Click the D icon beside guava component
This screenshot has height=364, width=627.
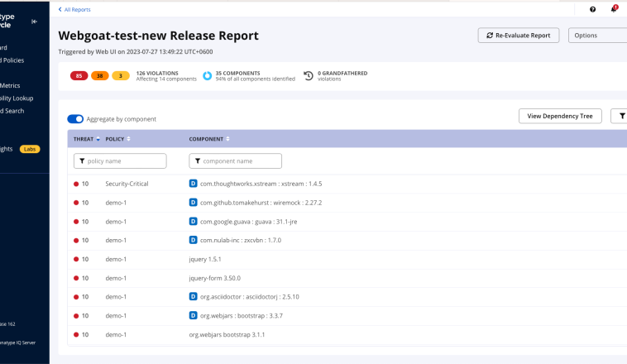[x=194, y=222]
